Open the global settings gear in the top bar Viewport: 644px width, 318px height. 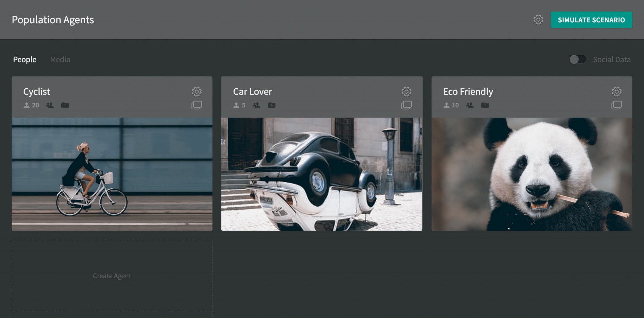(538, 20)
